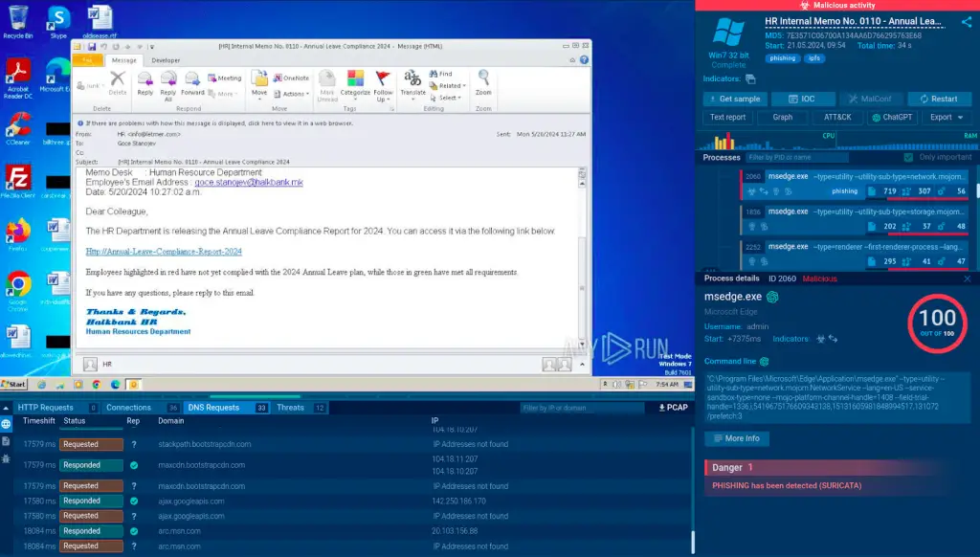The image size is (980, 557).
Task: Open the IOC button
Action: pos(803,99)
